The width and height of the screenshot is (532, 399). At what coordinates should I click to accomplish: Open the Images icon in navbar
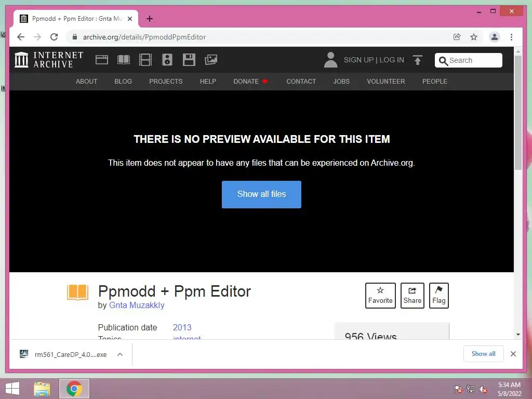[211, 60]
